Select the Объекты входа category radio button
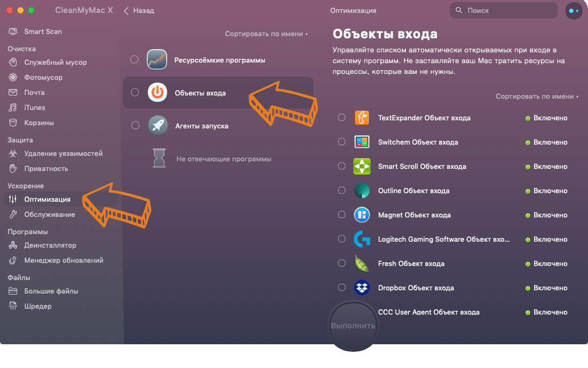This screenshot has height=368, width=588. tap(135, 92)
